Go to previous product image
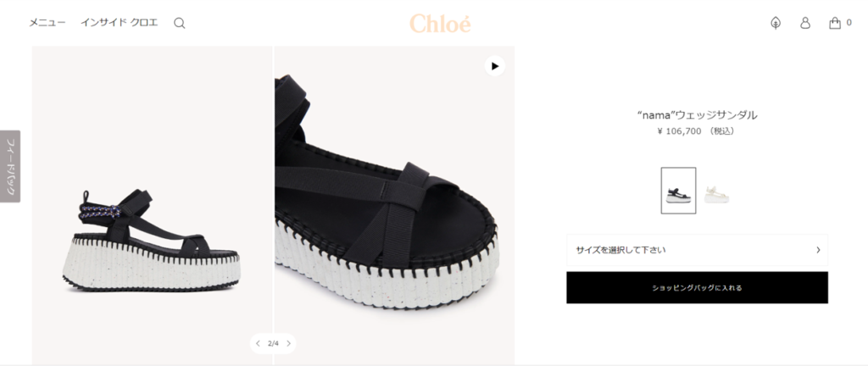 click(x=258, y=343)
